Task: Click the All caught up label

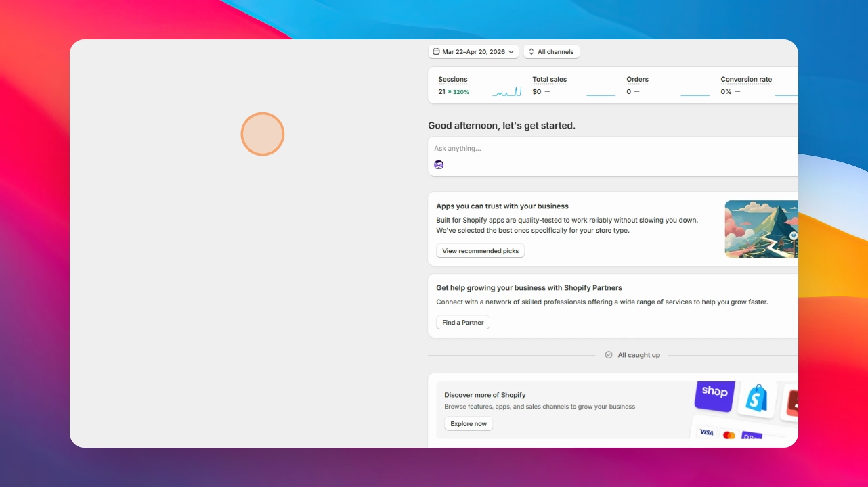Action: (638, 355)
